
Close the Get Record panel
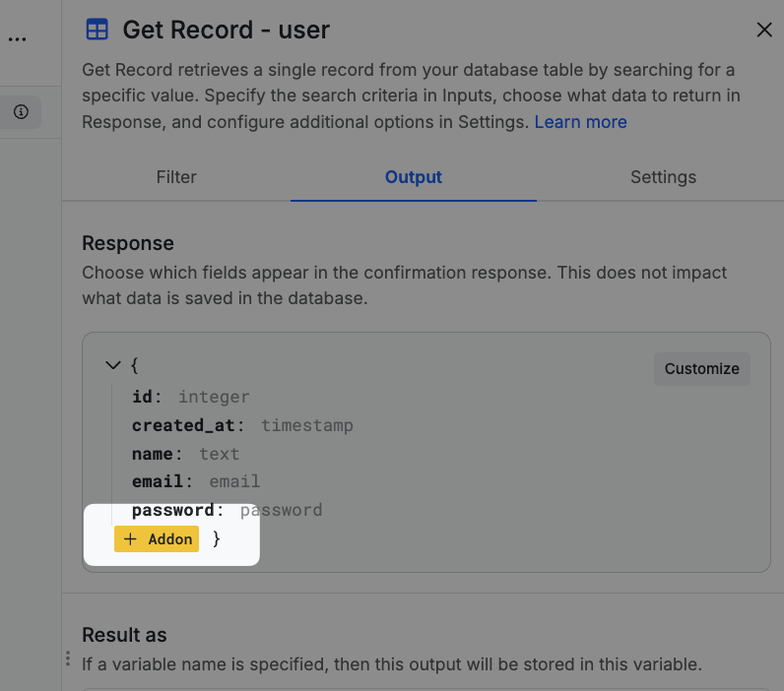pyautogui.click(x=764, y=30)
